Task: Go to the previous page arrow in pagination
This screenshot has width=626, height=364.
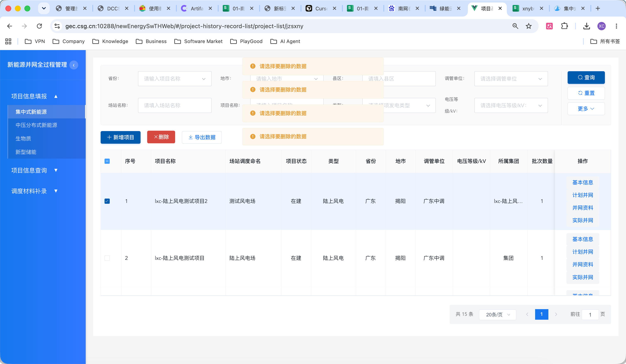Action: coord(527,314)
